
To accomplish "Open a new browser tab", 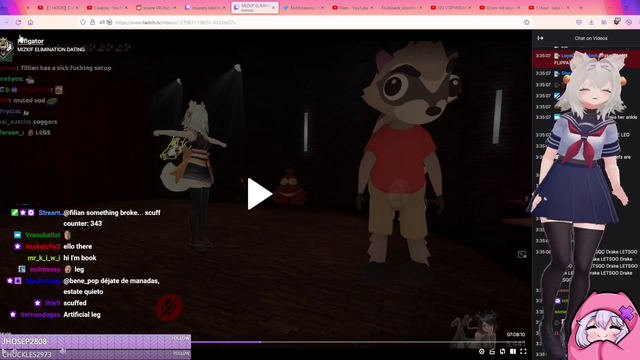I will (581, 8).
